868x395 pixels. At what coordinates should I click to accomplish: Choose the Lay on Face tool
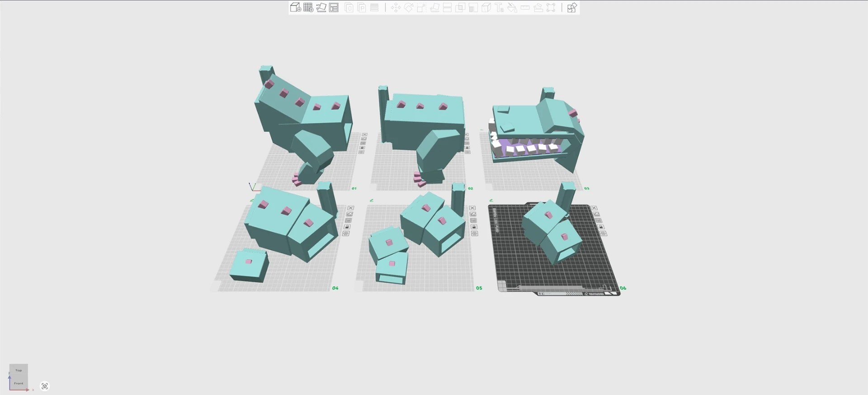(x=434, y=7)
